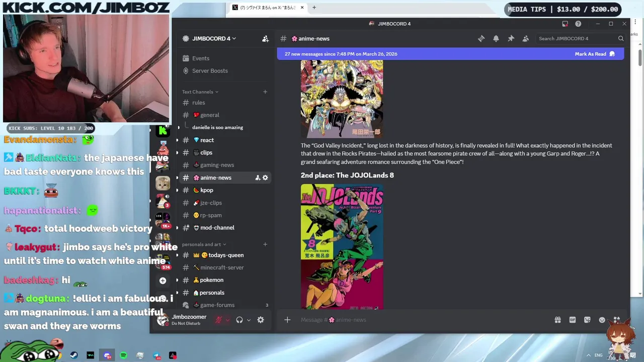Click the attachment plus button in message bar
Screen dimensions: 644x362
287,320
